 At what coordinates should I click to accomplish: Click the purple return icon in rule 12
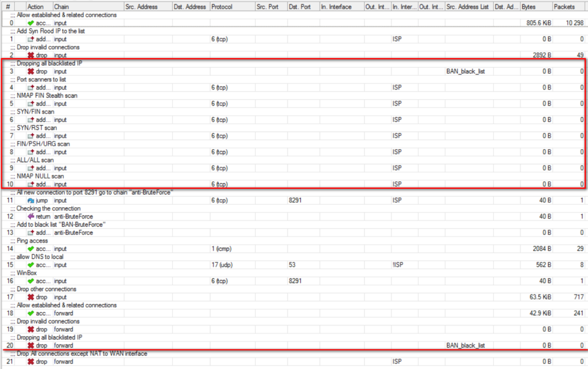tap(31, 216)
